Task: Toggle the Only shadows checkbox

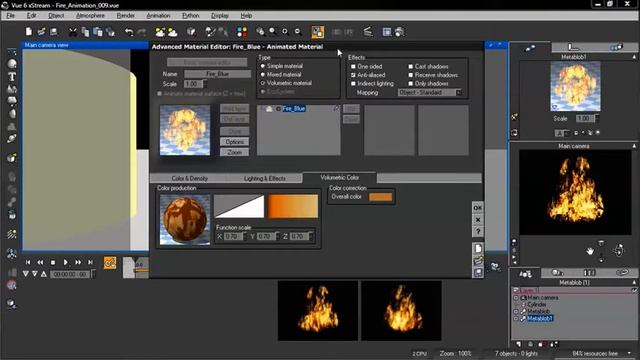Action: 411,84
